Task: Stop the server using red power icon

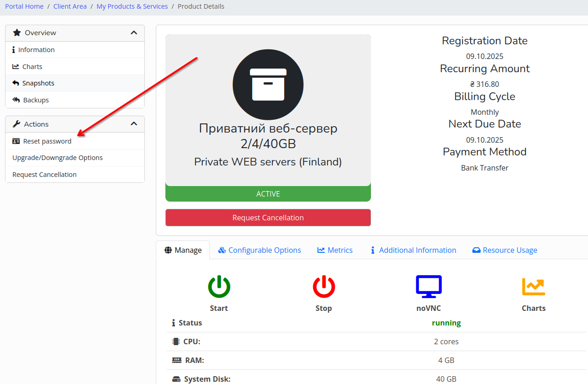Action: tap(323, 287)
